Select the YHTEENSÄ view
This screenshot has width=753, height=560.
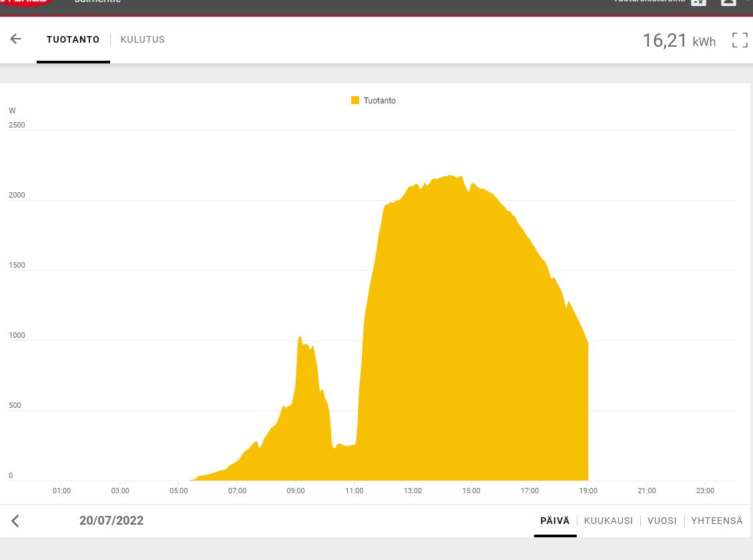coord(716,521)
